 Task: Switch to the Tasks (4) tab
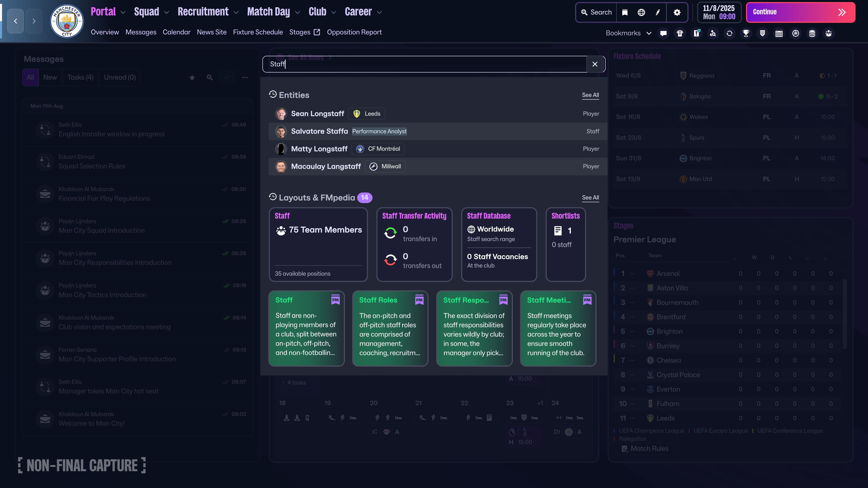click(80, 77)
